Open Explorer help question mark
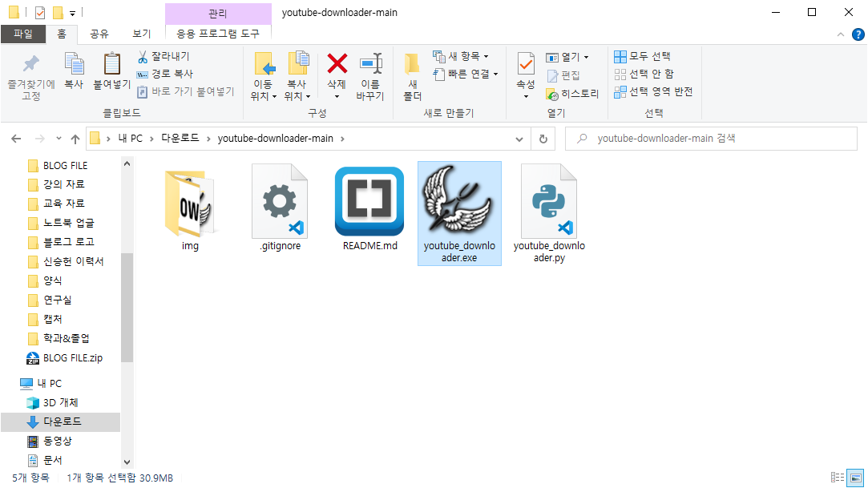 coord(858,34)
